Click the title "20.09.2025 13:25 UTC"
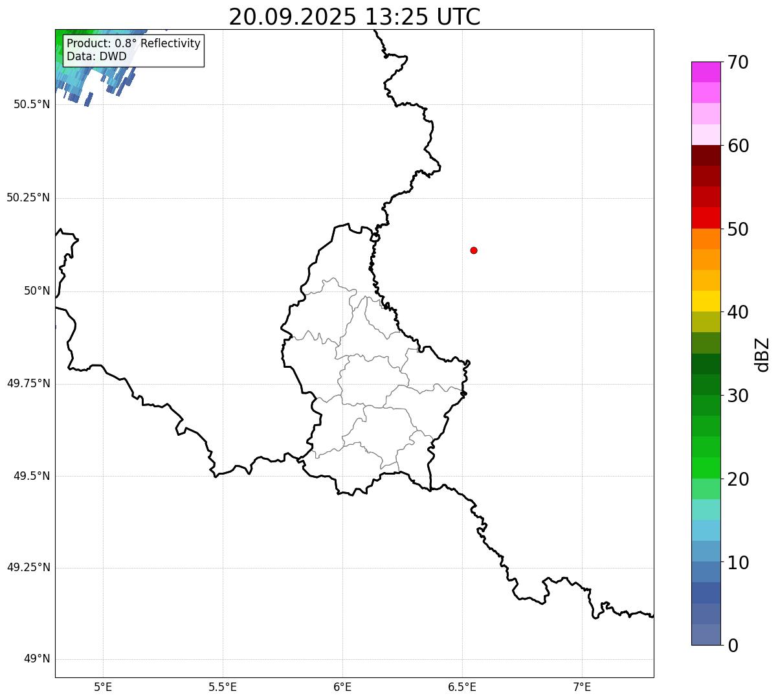 click(355, 17)
